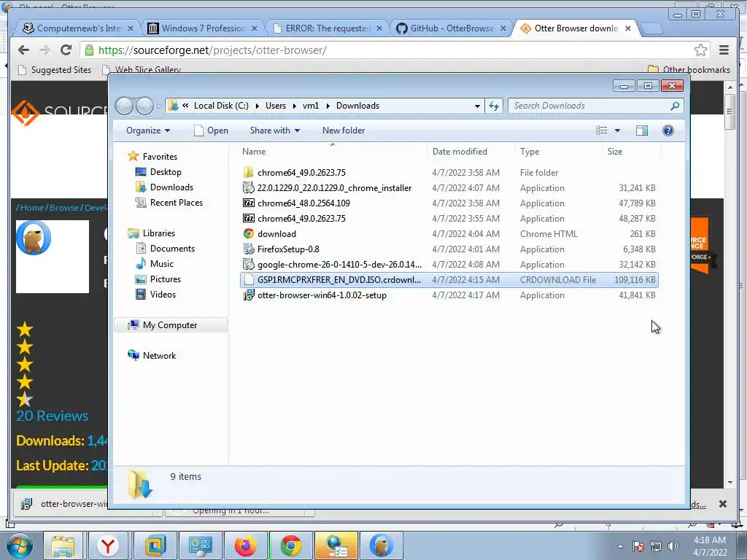The height and width of the screenshot is (560, 747).
Task: Click the Home breadcrumb link on SourceForge
Action: pyautogui.click(x=32, y=208)
